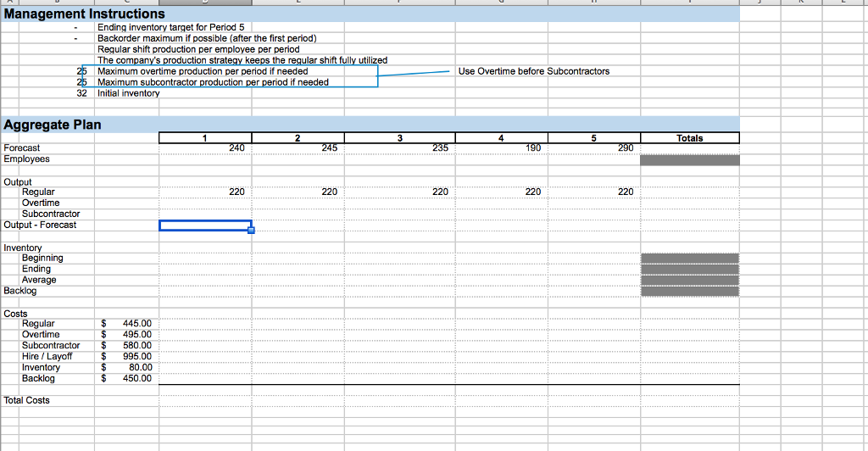Click the Beginning inventory row label

(x=42, y=258)
